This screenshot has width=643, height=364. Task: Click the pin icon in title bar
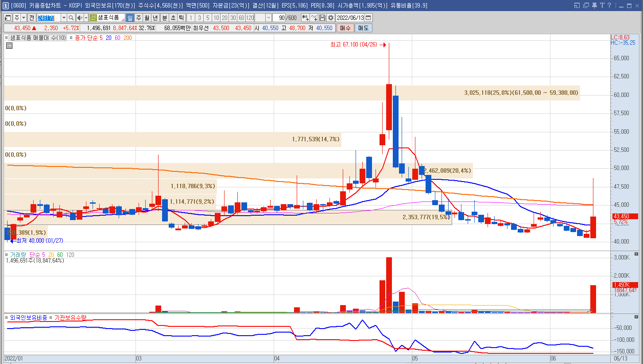(x=594, y=5)
